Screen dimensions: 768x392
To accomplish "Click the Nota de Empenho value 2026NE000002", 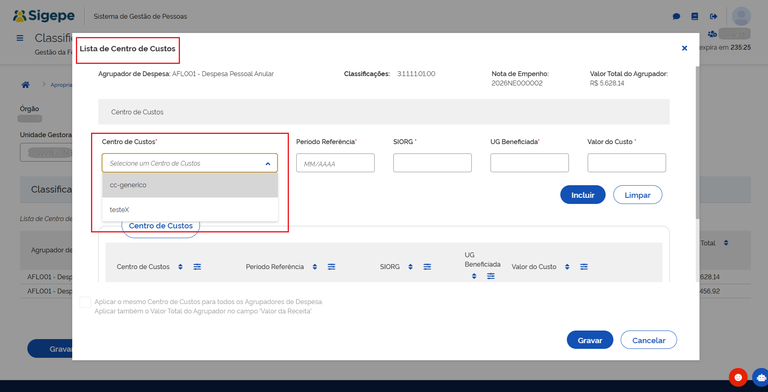I will pyautogui.click(x=517, y=83).
